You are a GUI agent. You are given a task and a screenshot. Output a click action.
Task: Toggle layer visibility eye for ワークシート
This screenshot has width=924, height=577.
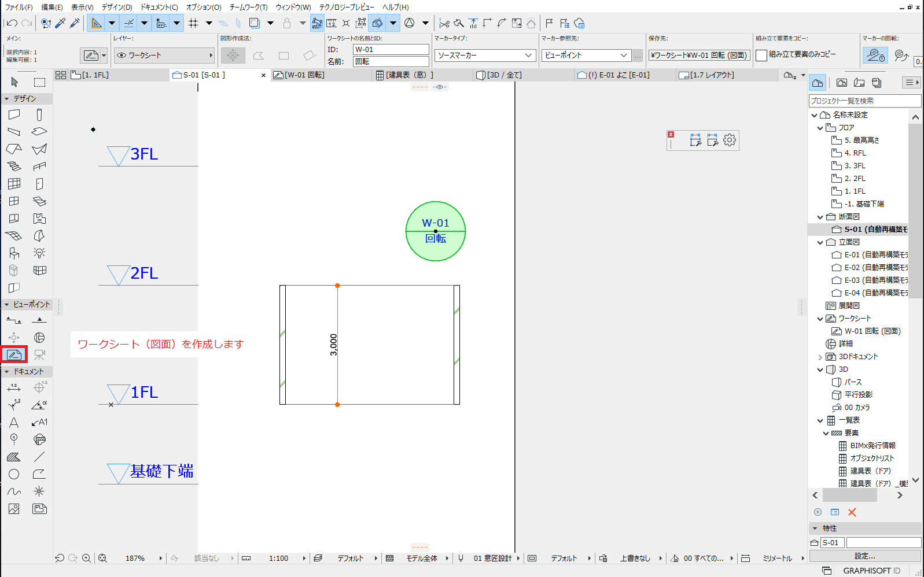click(x=122, y=56)
